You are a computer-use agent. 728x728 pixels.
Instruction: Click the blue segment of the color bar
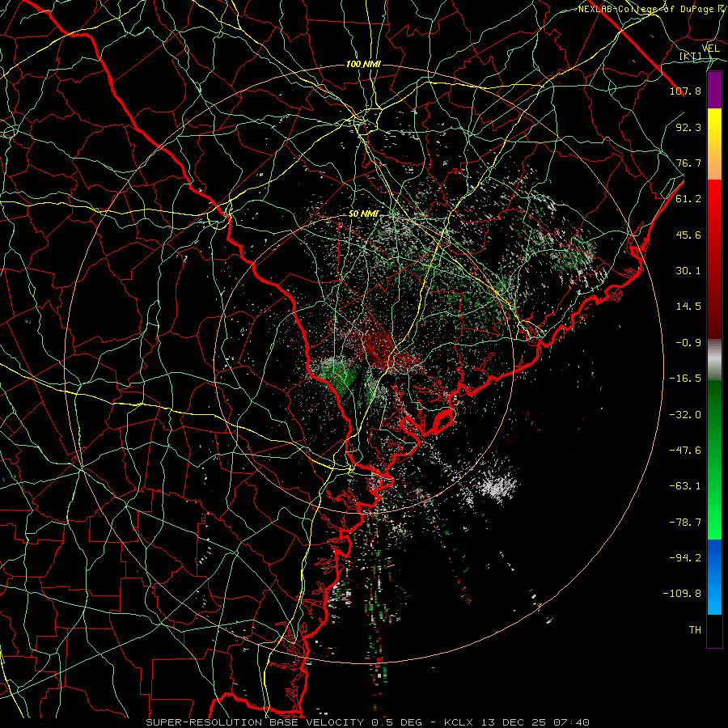tap(714, 577)
